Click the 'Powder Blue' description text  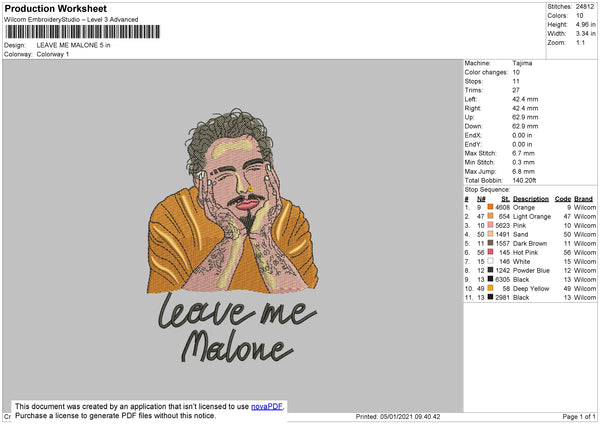[x=531, y=270]
